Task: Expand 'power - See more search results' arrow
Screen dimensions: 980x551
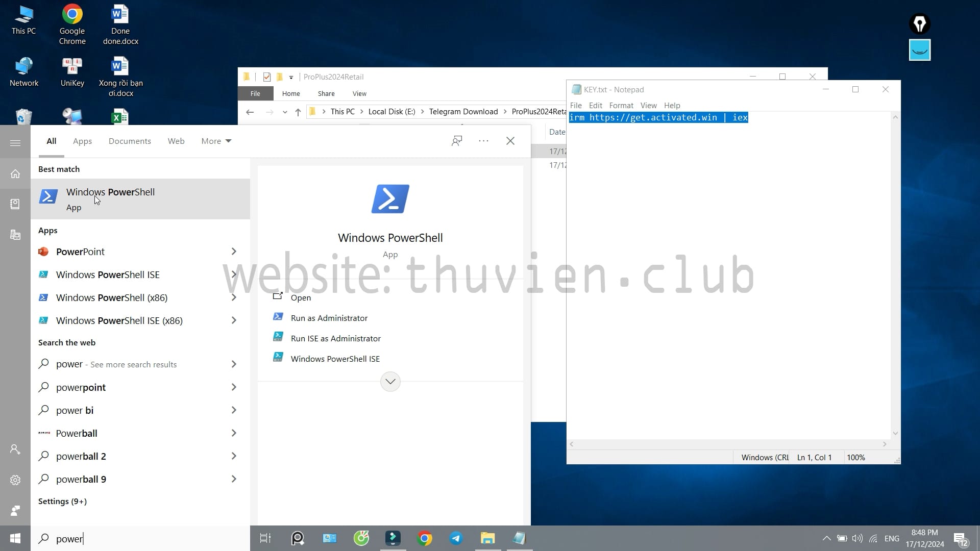Action: (234, 364)
